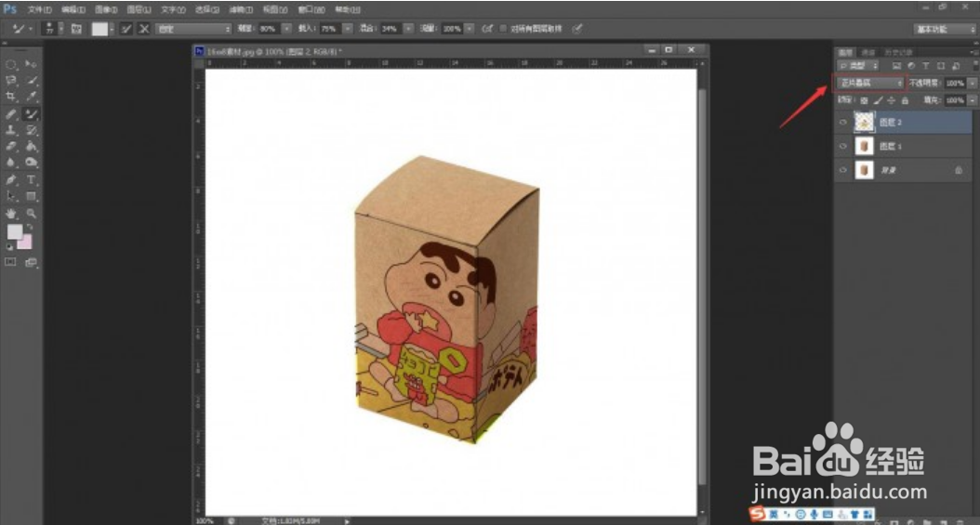Screen dimensions: 980x525
Task: Select the Mixer Brush tool
Action: pos(31,113)
